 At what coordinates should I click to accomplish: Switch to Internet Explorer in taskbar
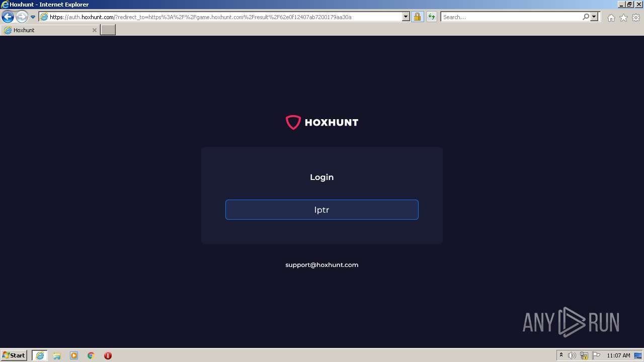40,355
